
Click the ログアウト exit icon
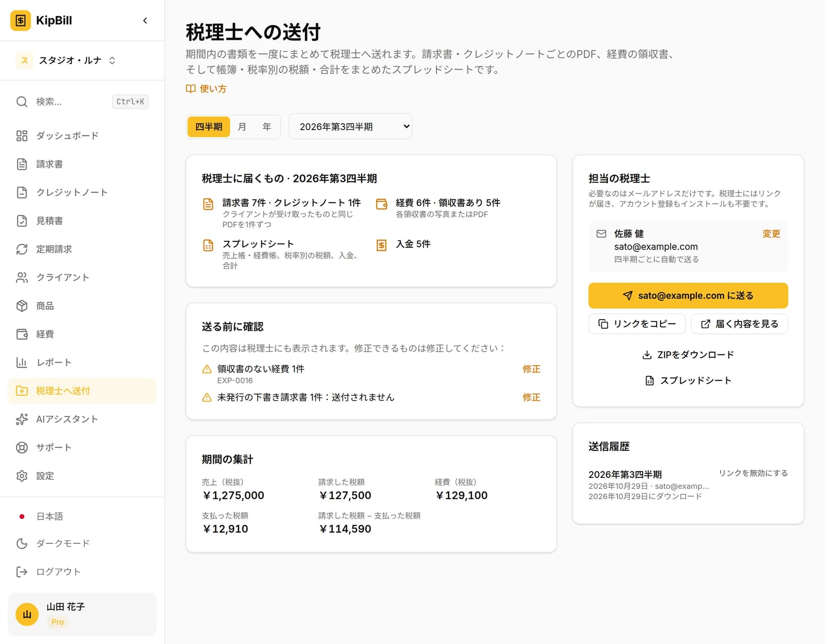point(22,572)
